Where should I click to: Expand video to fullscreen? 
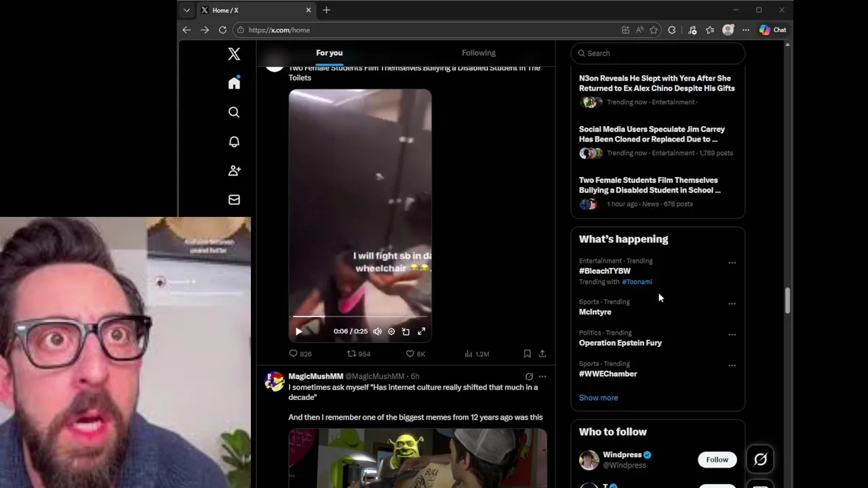pyautogui.click(x=421, y=331)
